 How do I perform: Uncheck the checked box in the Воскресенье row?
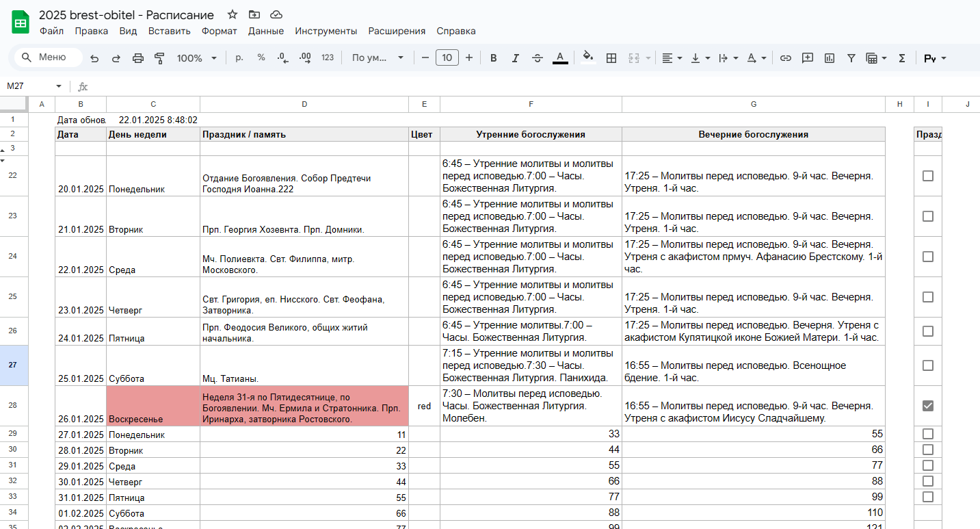(928, 406)
